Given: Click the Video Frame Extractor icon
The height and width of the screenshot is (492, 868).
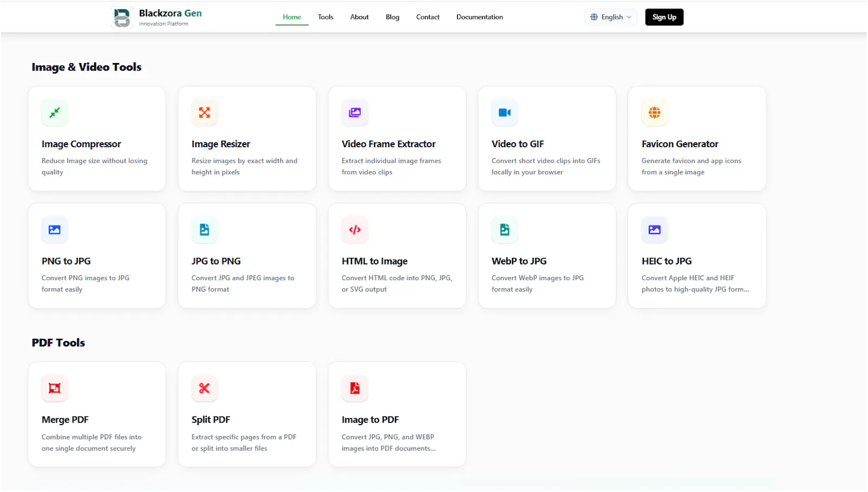Looking at the screenshot, I should coord(355,112).
